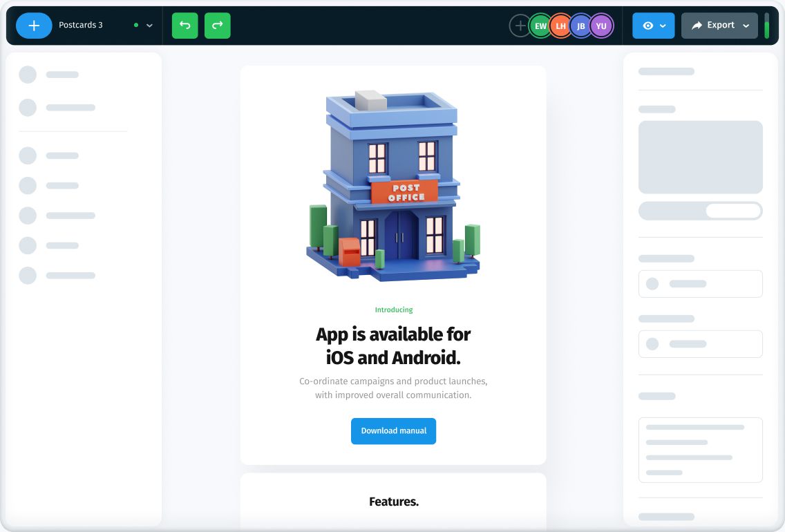Click the green progress indicator at top right
Image resolution: width=785 pixels, height=532 pixels.
(767, 25)
